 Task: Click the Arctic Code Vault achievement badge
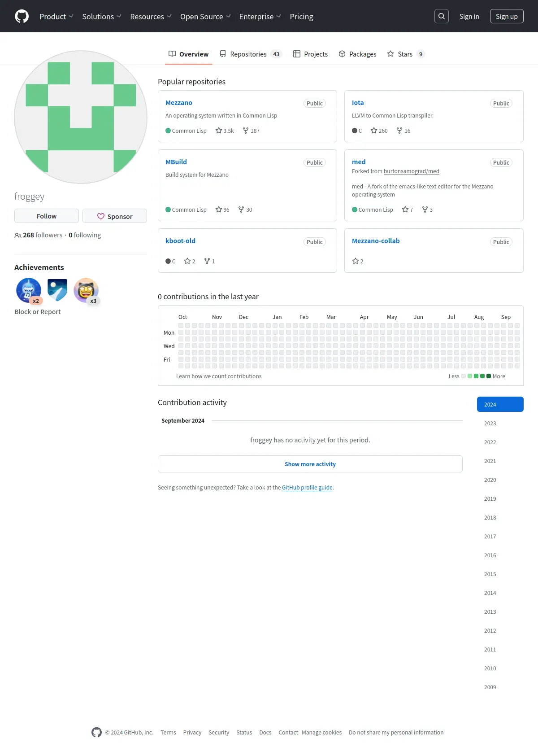(57, 290)
